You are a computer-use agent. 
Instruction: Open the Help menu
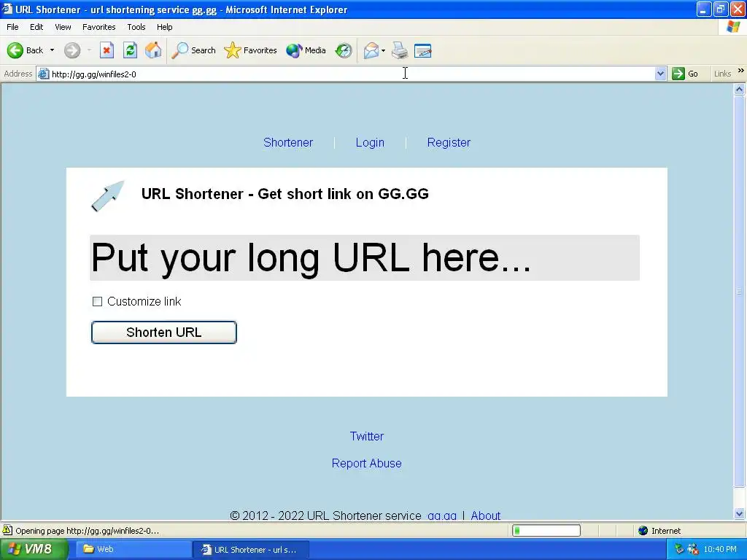164,27
